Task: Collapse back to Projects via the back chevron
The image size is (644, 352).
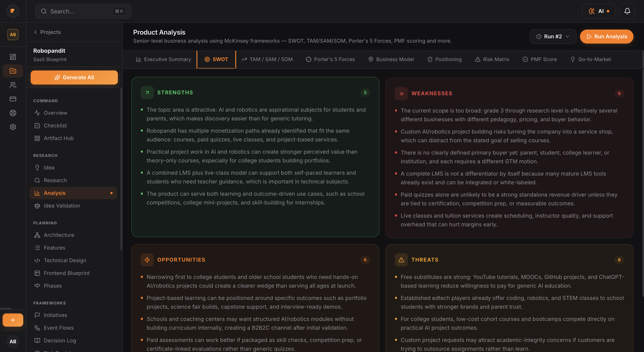Action: 35,32
